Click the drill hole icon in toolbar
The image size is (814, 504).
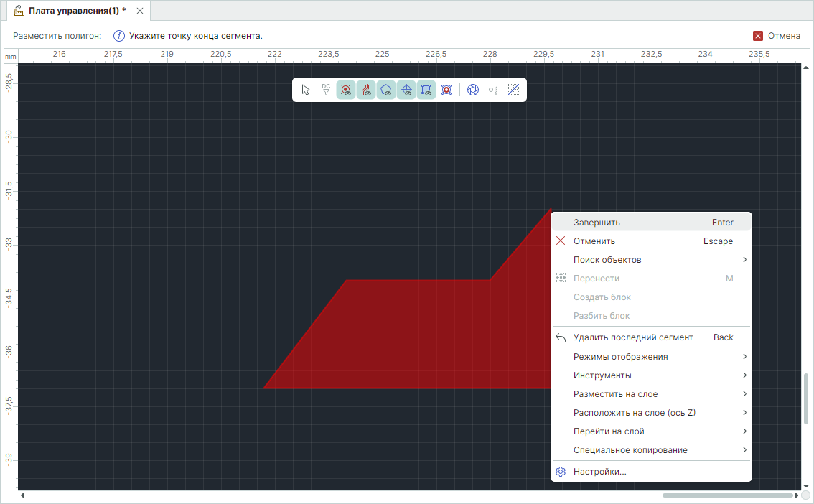[493, 90]
